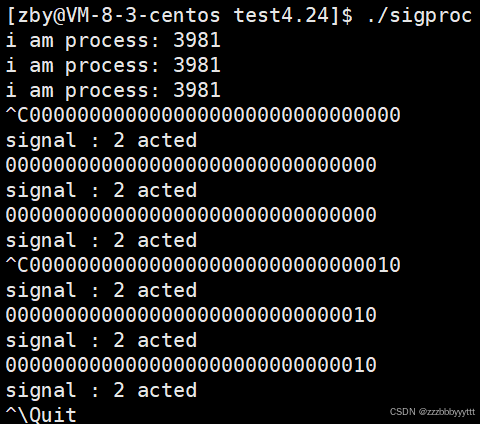
Task: Click the first ^C all-zero bitmask line
Action: click(x=203, y=115)
